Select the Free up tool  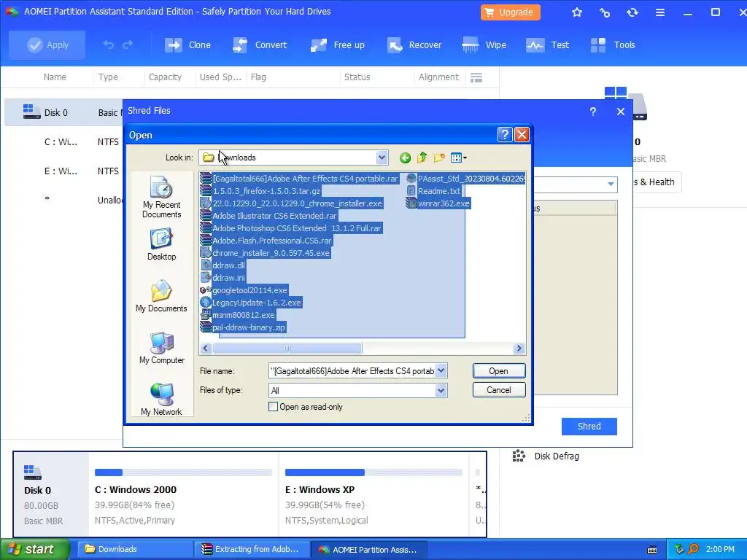337,44
